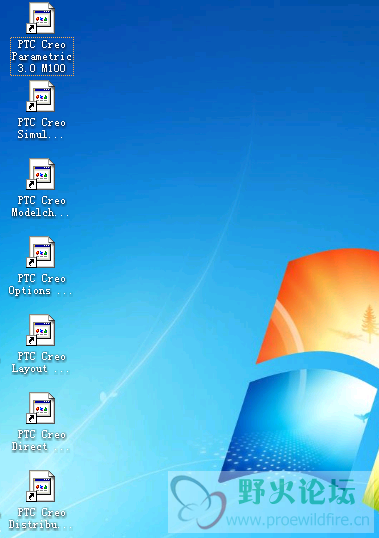Image resolution: width=379 pixels, height=538 pixels.
Task: Select the PTC Creo Parametric 3.0 M100 shortcut icon
Action: tap(40, 18)
